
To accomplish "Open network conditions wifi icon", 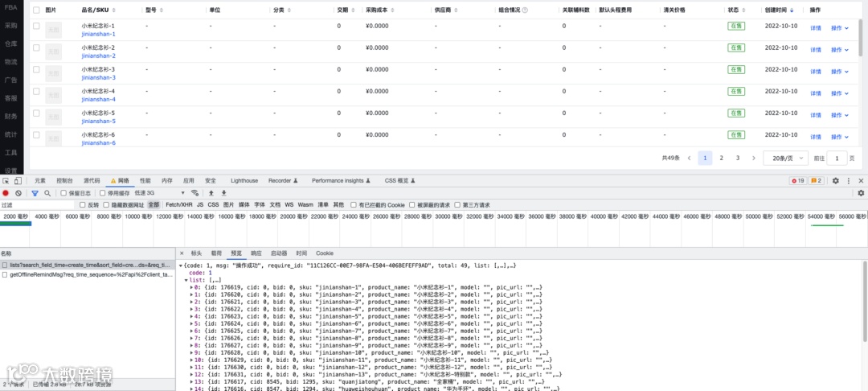I will pos(194,193).
